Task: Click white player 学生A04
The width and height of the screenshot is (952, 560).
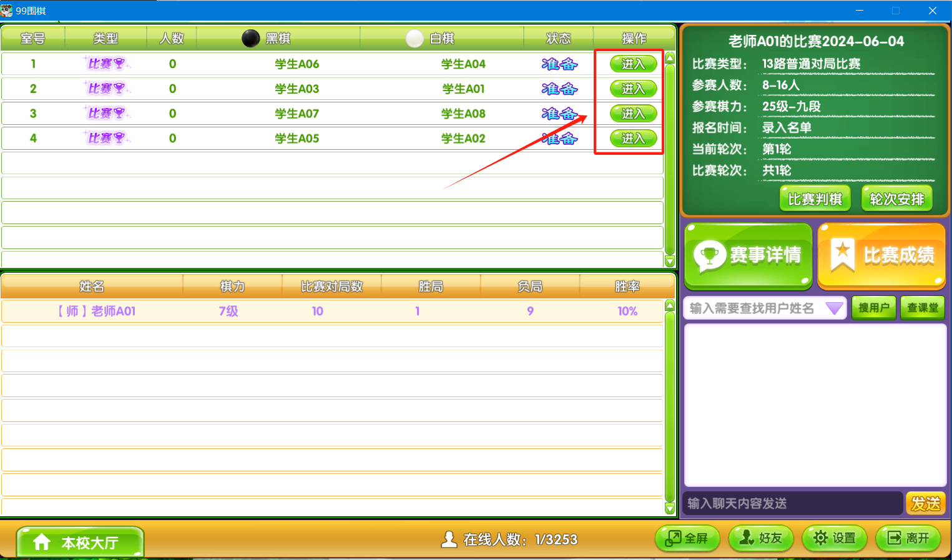Action: tap(463, 64)
